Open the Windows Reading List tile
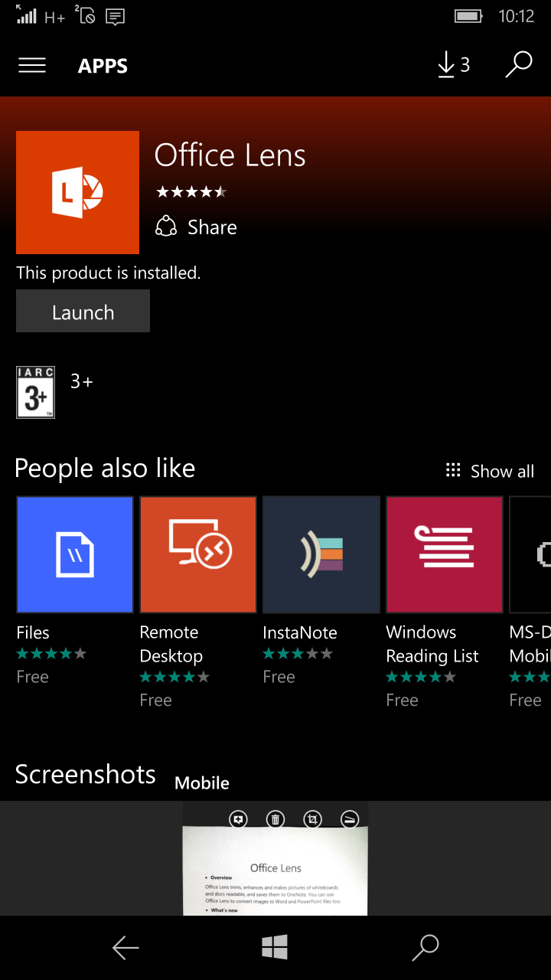 444,554
